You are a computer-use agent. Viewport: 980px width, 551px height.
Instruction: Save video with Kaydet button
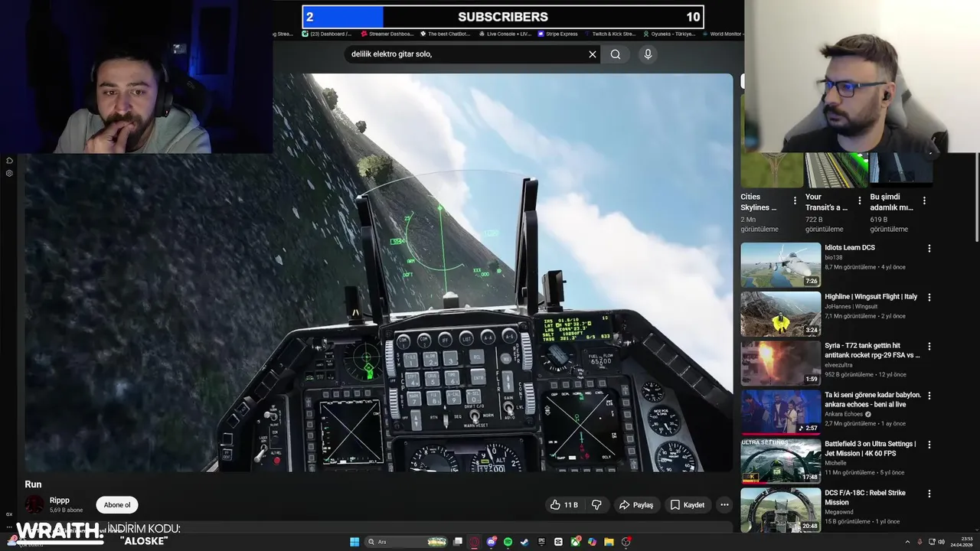(687, 505)
